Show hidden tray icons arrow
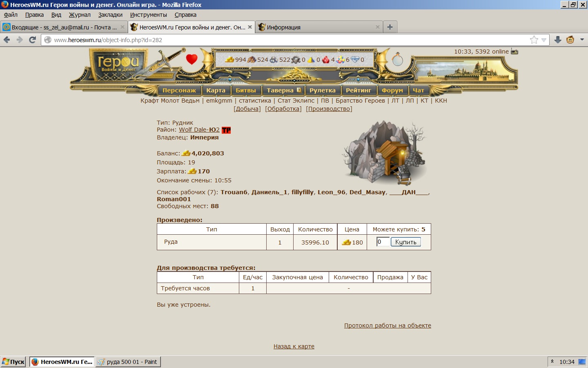588x368 pixels. click(x=552, y=361)
